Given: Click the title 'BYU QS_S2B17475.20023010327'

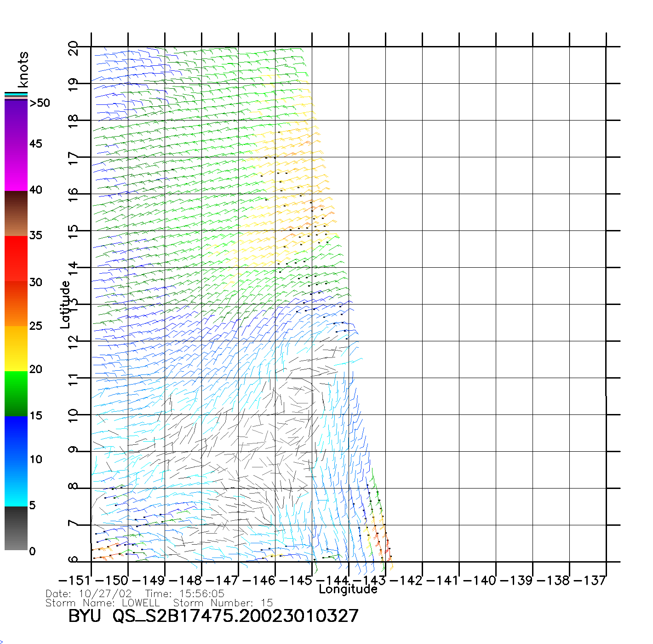Looking at the screenshot, I should pyautogui.click(x=213, y=616).
